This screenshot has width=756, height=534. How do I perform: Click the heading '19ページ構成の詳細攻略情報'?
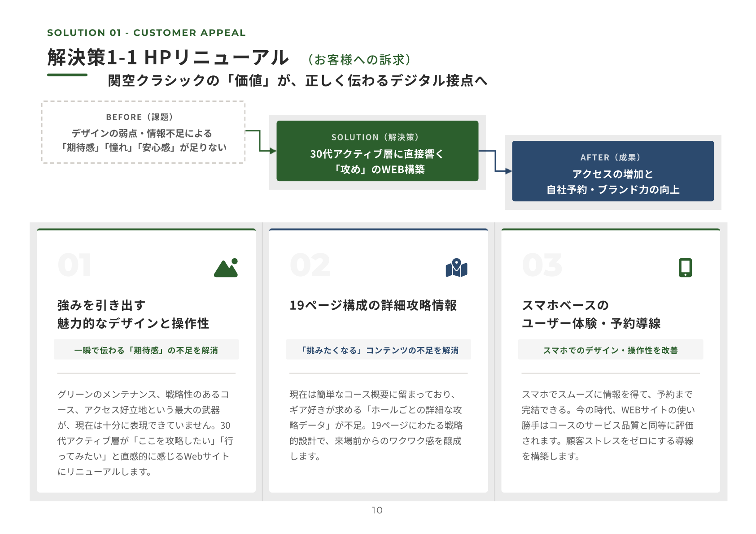pos(373,305)
